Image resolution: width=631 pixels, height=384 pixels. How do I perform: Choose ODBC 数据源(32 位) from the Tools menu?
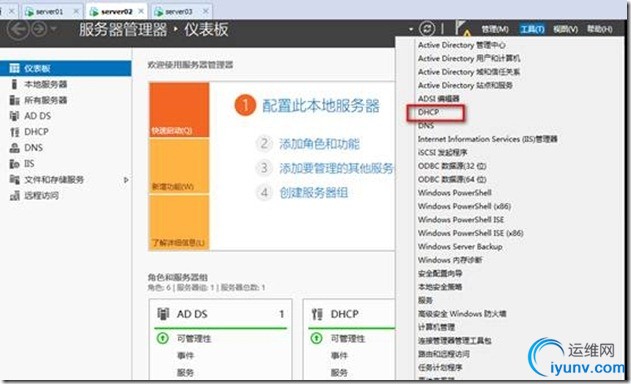click(x=452, y=166)
